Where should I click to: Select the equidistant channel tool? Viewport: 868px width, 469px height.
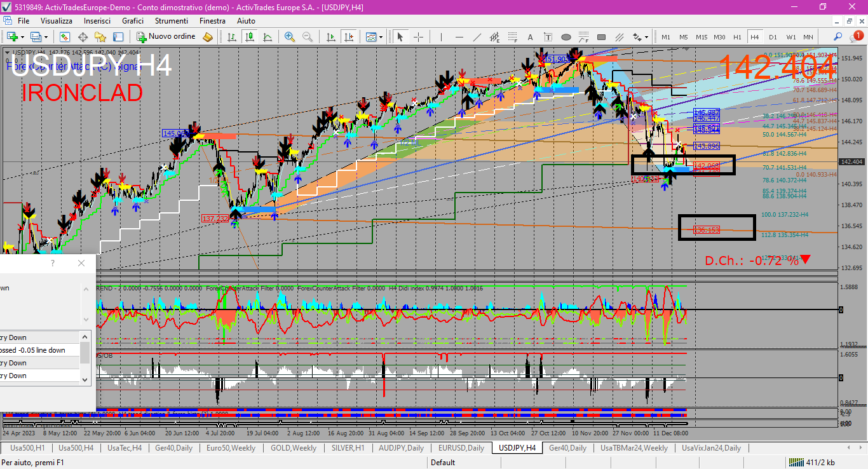494,37
